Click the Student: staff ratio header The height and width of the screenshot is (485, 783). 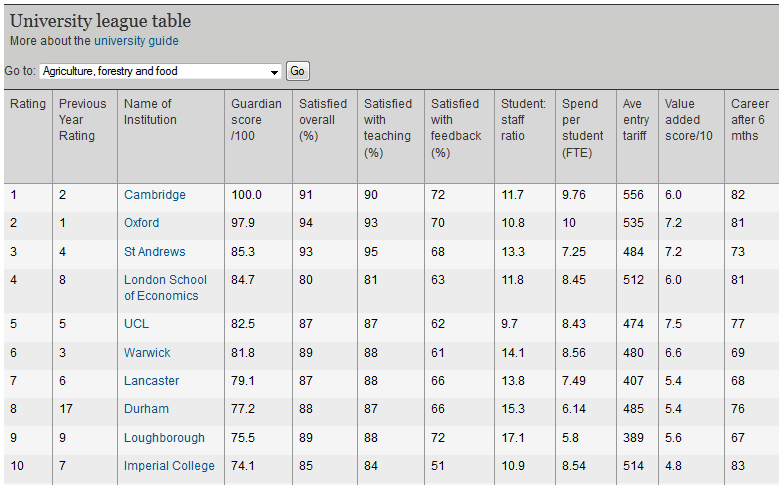coord(523,119)
